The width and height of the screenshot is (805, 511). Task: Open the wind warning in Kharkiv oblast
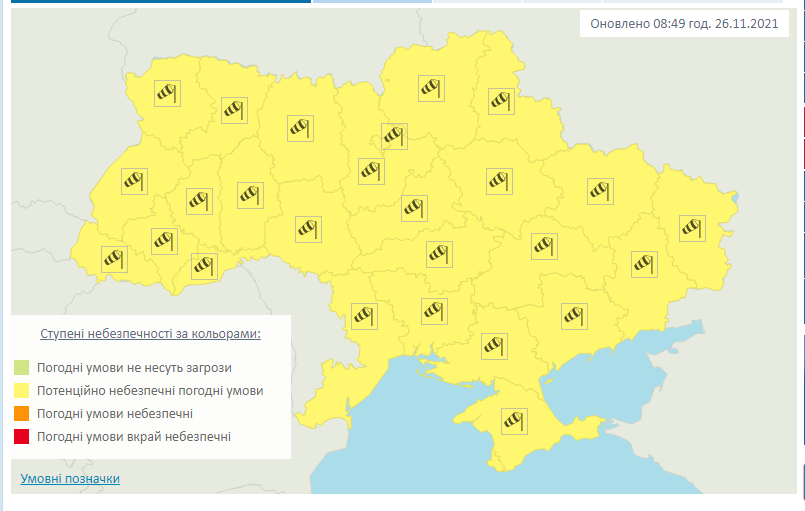(x=600, y=192)
